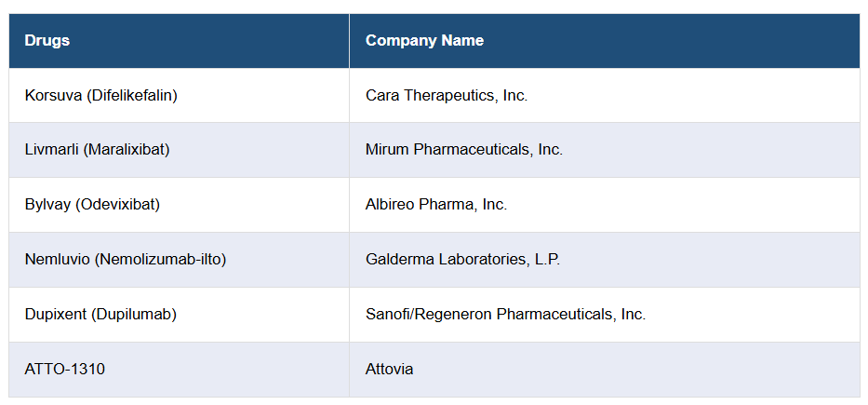
Task: Select the Attovia company cell
Action: (389, 369)
